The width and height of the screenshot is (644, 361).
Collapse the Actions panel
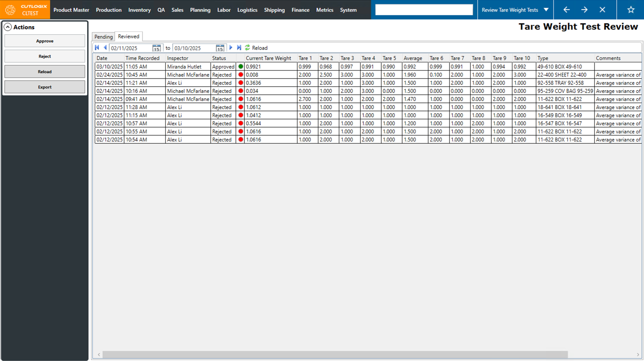[x=8, y=27]
